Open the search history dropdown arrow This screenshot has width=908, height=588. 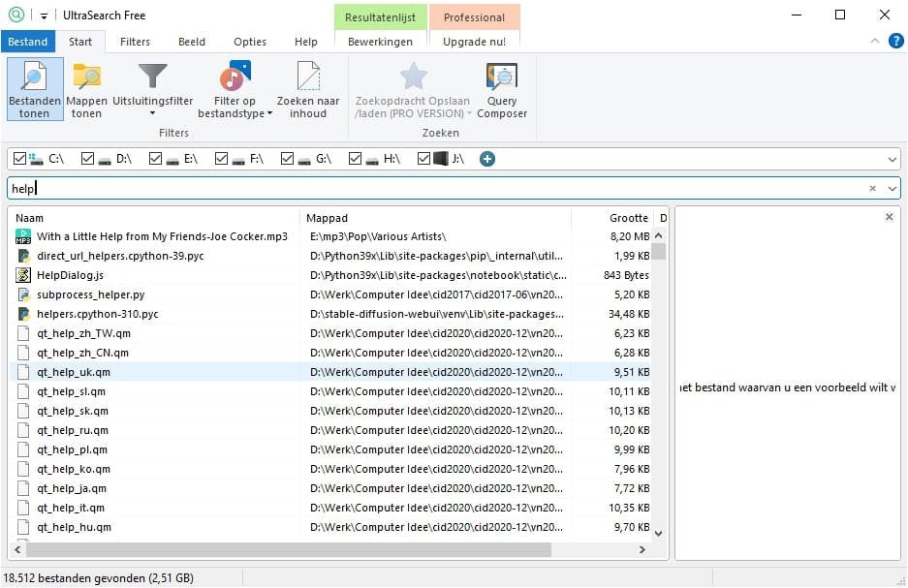point(892,189)
